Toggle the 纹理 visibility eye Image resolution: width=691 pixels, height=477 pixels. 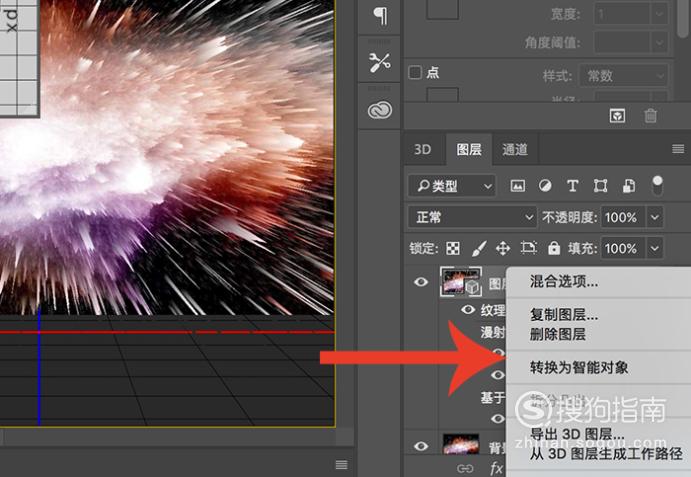[x=468, y=309]
